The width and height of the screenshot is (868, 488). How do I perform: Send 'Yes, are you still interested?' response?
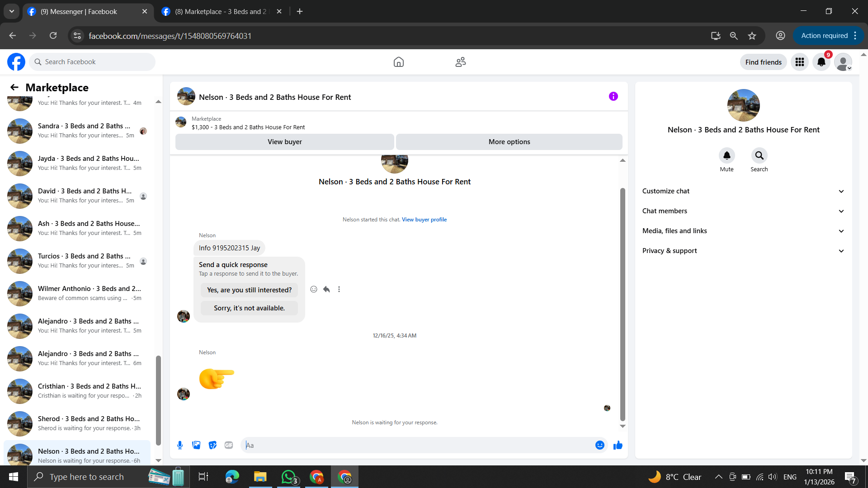click(x=249, y=290)
